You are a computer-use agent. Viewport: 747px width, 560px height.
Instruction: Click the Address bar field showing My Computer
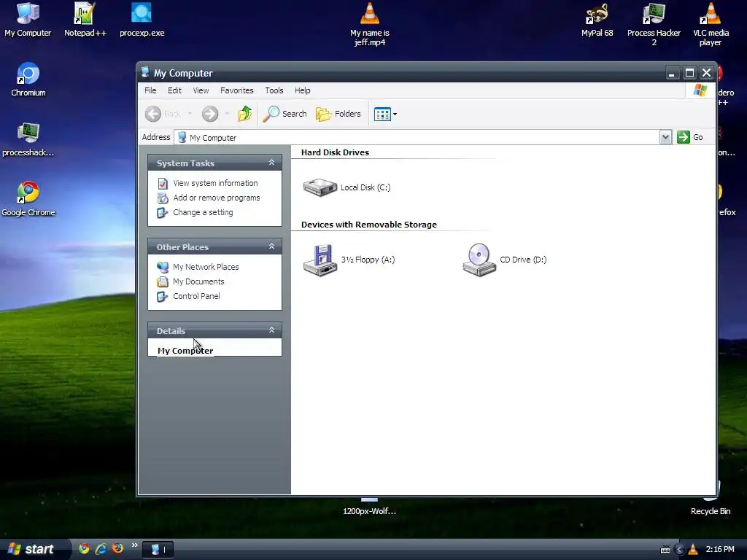pyautogui.click(x=417, y=137)
